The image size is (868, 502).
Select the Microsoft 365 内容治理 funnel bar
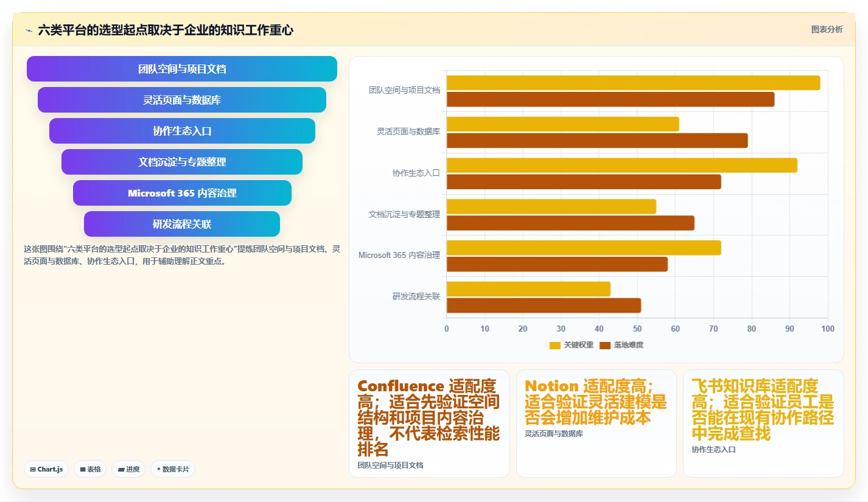[182, 193]
